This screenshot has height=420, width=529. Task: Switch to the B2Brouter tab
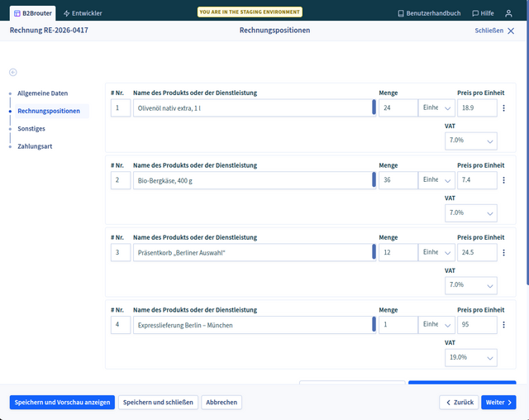[x=33, y=13]
